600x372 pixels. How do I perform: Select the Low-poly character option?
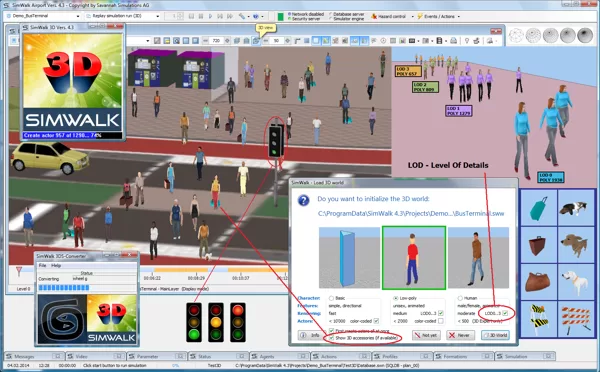[x=396, y=298]
